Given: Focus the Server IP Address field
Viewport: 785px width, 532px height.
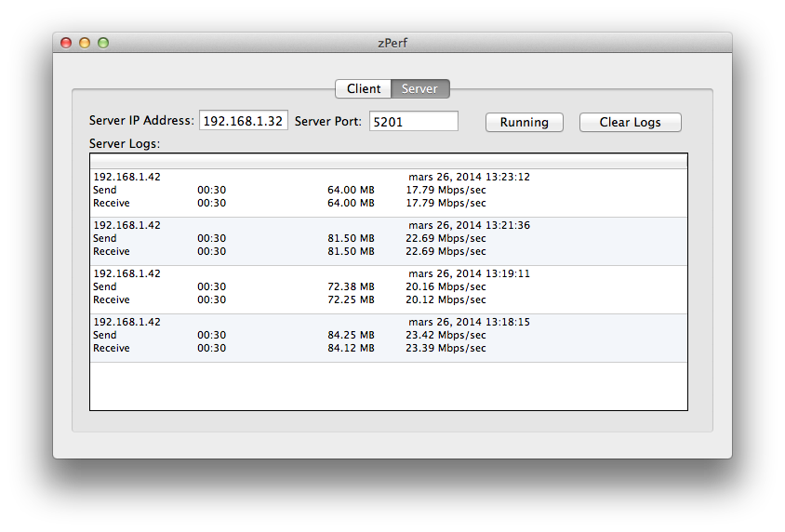Looking at the screenshot, I should (x=244, y=121).
